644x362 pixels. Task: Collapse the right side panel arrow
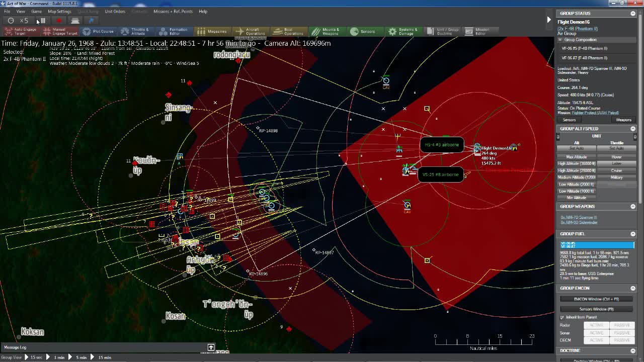(549, 20)
